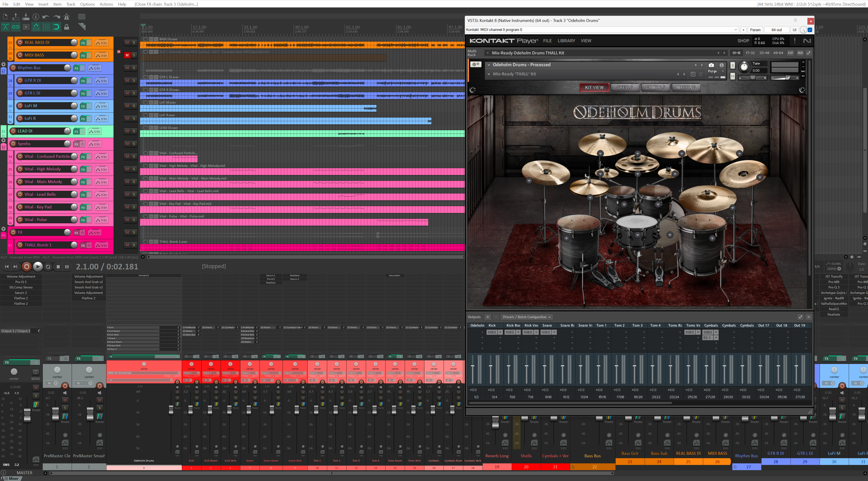Open project settings via the info icon
This screenshot has width=868, height=481.
(36, 17)
